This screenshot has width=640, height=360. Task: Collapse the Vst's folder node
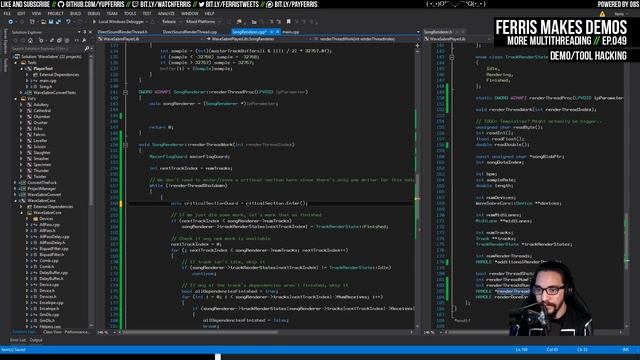[x=16, y=99]
